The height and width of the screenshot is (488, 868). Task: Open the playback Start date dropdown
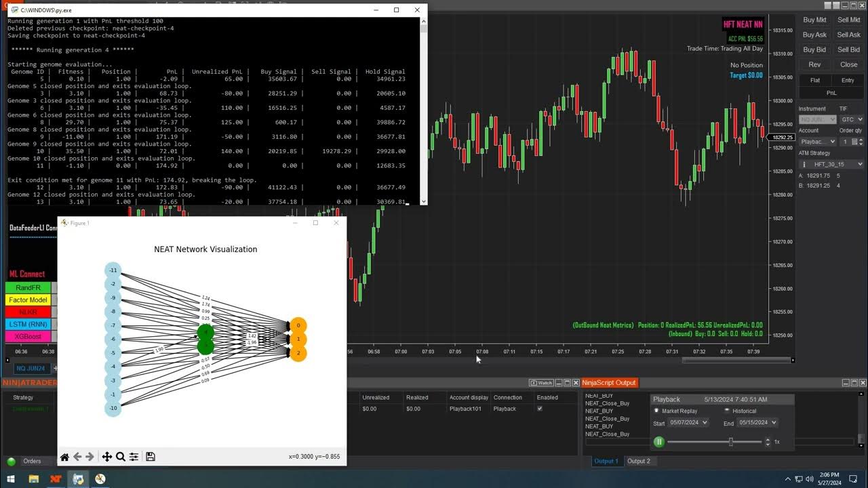[x=688, y=422]
